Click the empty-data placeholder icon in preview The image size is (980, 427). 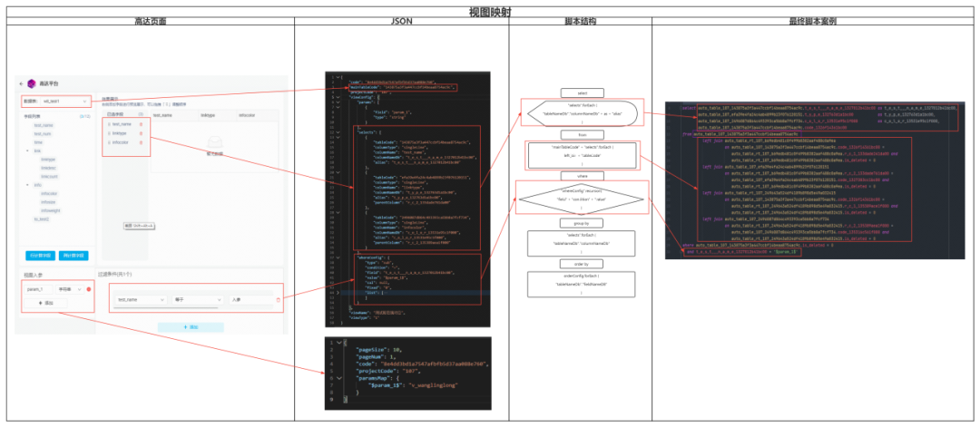pyautogui.click(x=214, y=142)
